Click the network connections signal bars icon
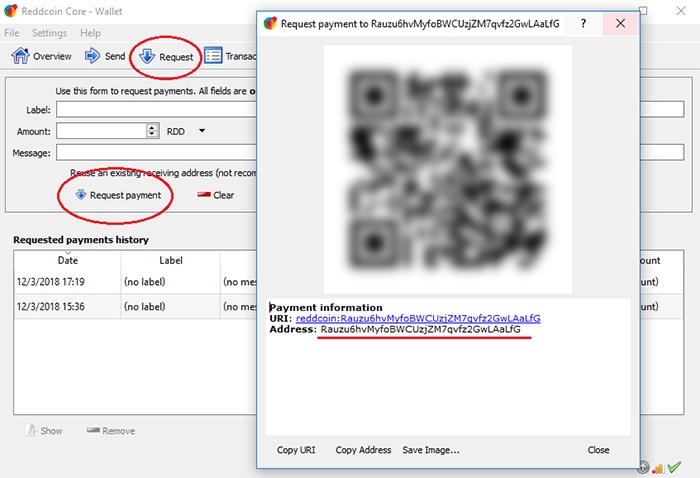The height and width of the screenshot is (478, 700). pos(658,468)
